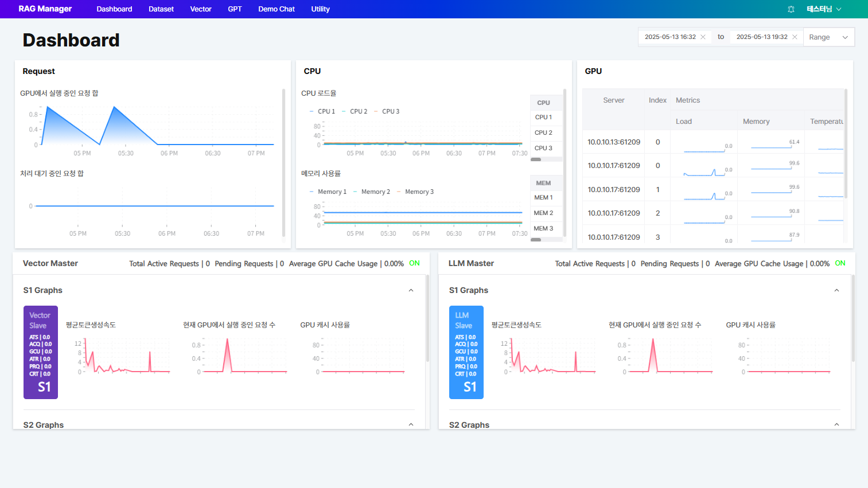Click LLM Master ON status

(840, 263)
